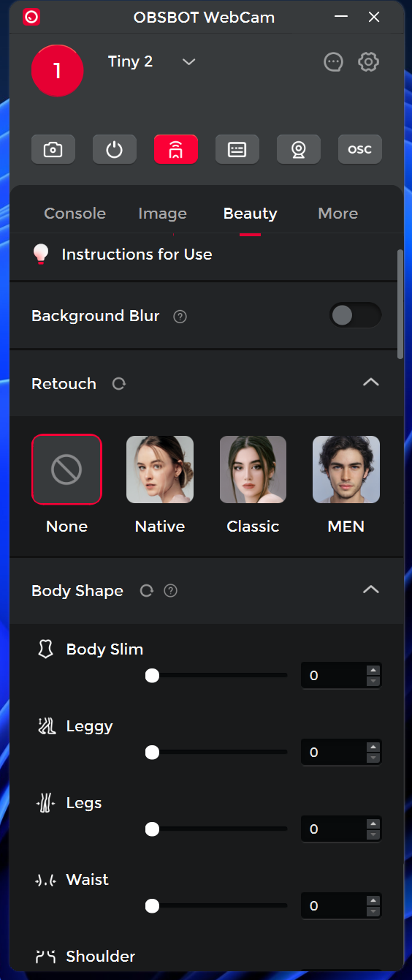
Task: Reset Retouch with the refresh icon
Action: pos(119,384)
